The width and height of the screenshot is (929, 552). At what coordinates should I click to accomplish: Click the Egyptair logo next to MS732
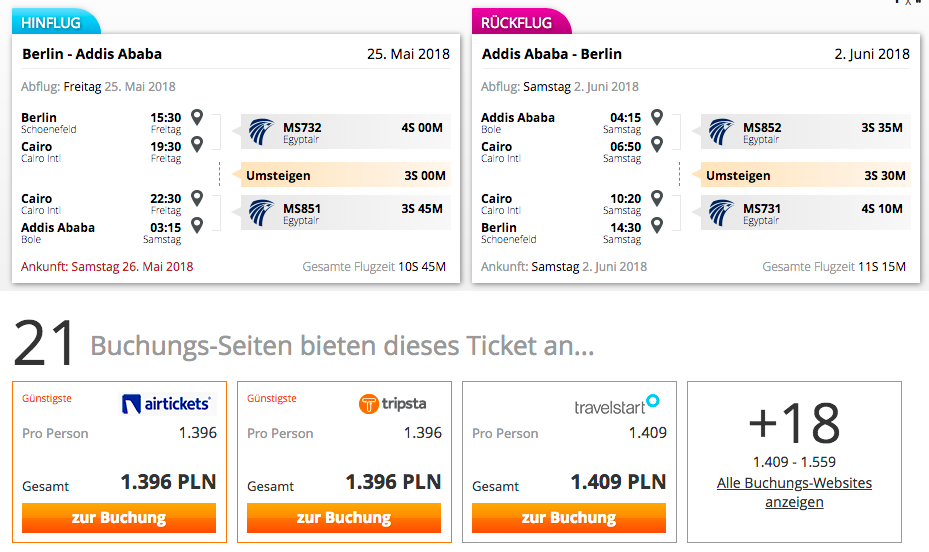pyautogui.click(x=261, y=131)
